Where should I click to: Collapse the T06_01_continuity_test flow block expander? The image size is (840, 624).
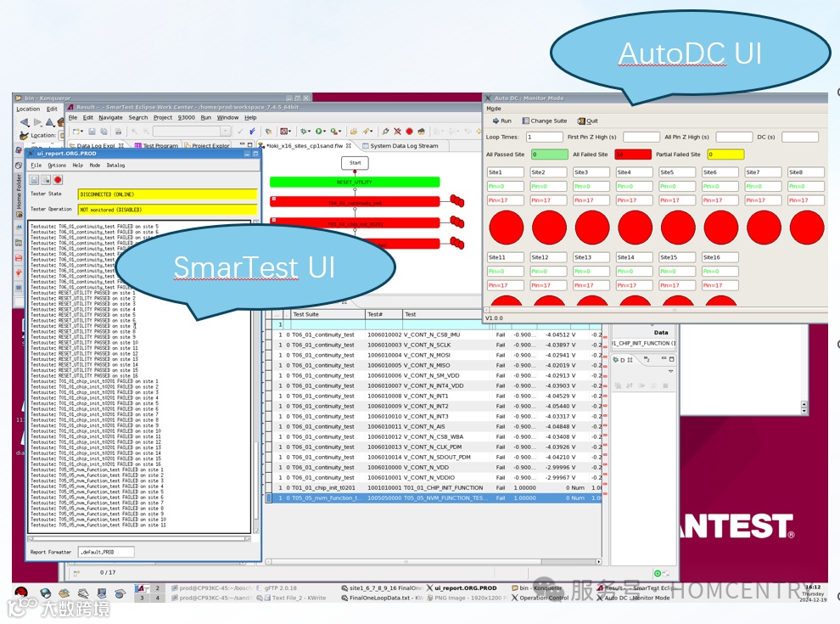click(x=274, y=199)
